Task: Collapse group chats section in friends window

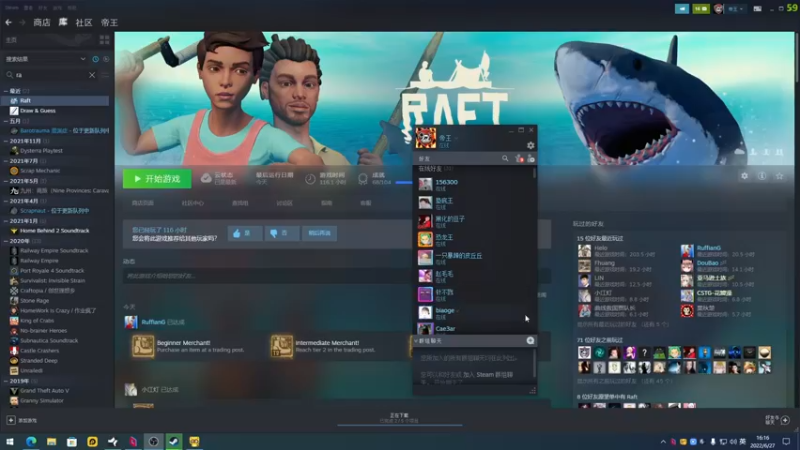Action: pyautogui.click(x=416, y=340)
